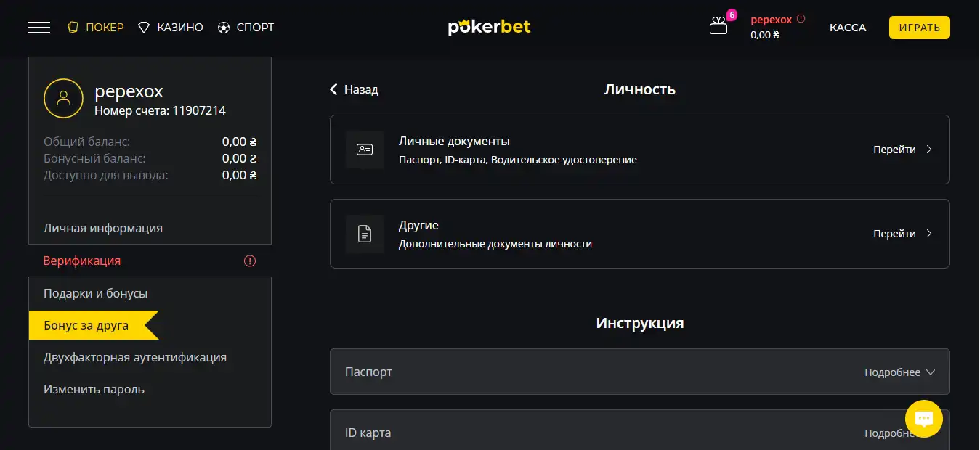The height and width of the screenshot is (450, 980).
Task: Select the card suit icon beside КАЗИНО
Action: tap(142, 27)
